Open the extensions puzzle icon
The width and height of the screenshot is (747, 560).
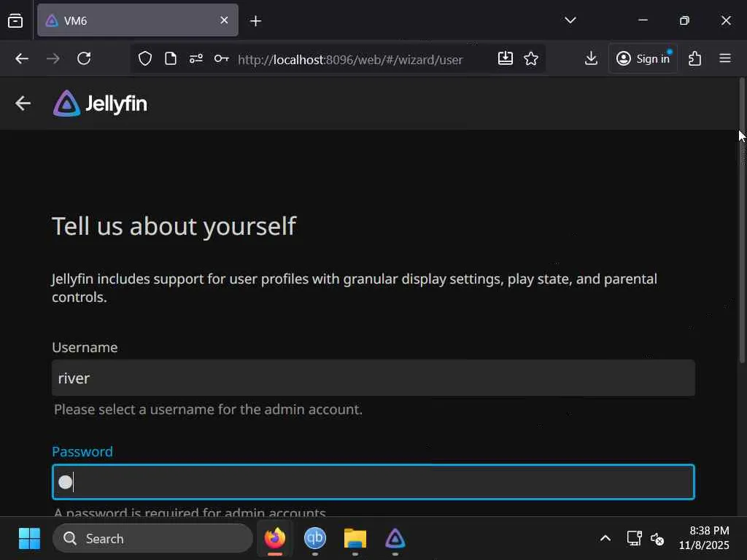click(695, 58)
